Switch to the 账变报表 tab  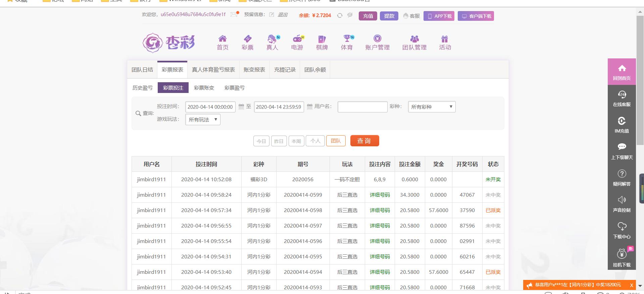254,70
